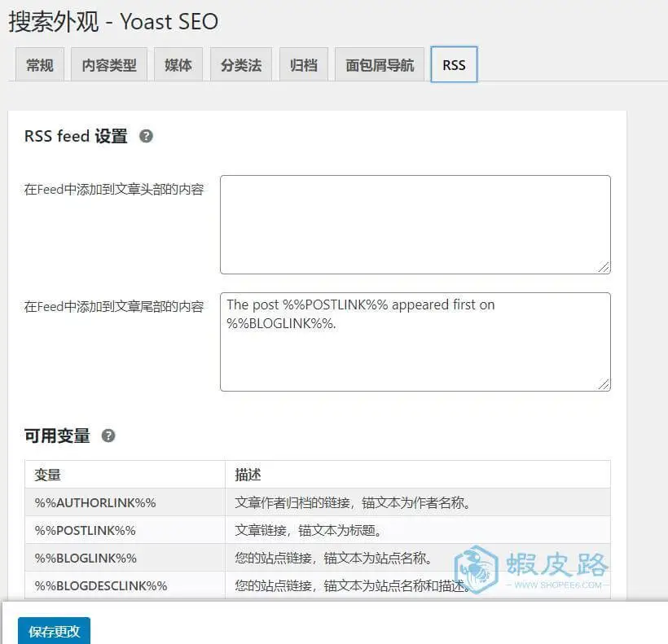Open help for RSS feed 设置
Viewport: 668px width, 644px height.
tap(146, 136)
